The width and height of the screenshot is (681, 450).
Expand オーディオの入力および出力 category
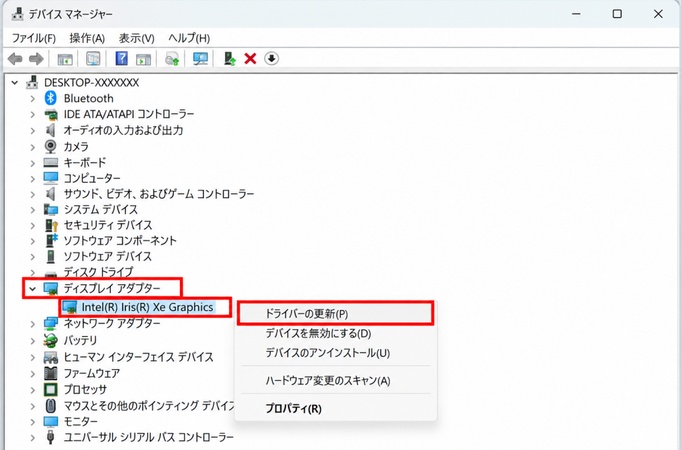[x=33, y=130]
